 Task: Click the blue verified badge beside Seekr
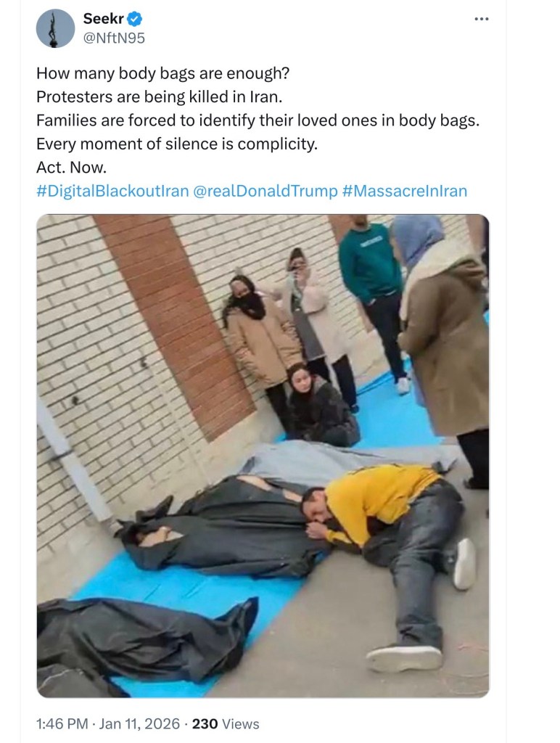(135, 19)
